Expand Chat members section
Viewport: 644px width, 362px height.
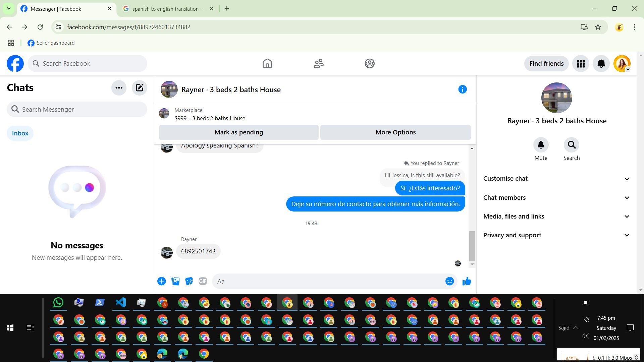[x=556, y=198]
